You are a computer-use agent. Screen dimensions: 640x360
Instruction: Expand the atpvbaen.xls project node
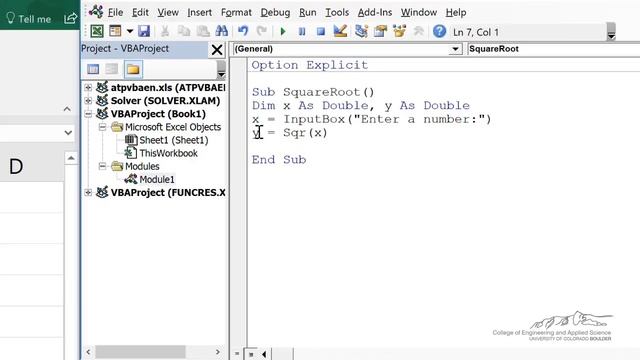coord(88,87)
